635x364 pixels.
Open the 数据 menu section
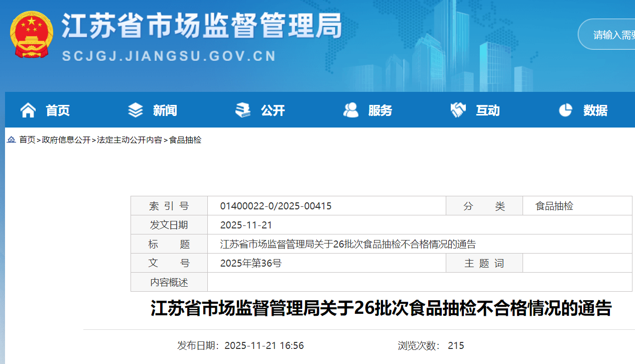point(595,110)
